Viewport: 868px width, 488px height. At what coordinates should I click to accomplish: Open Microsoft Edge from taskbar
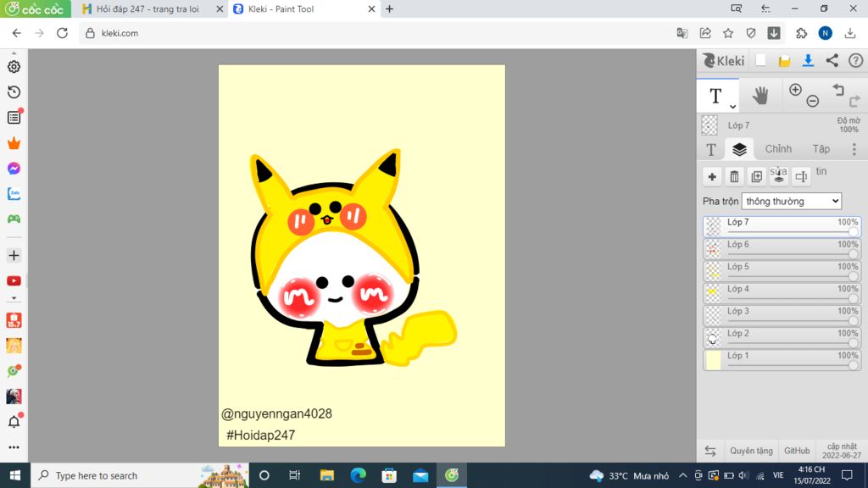(359, 476)
